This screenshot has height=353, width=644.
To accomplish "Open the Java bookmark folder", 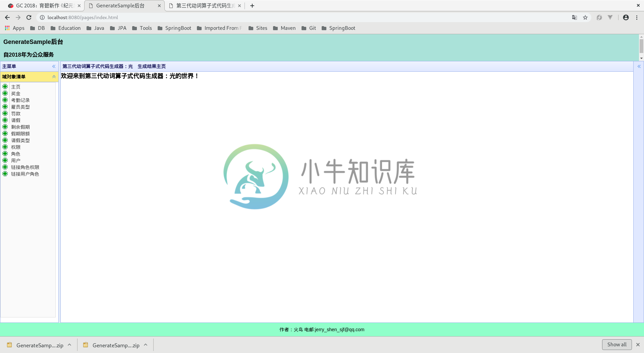I will (x=95, y=28).
